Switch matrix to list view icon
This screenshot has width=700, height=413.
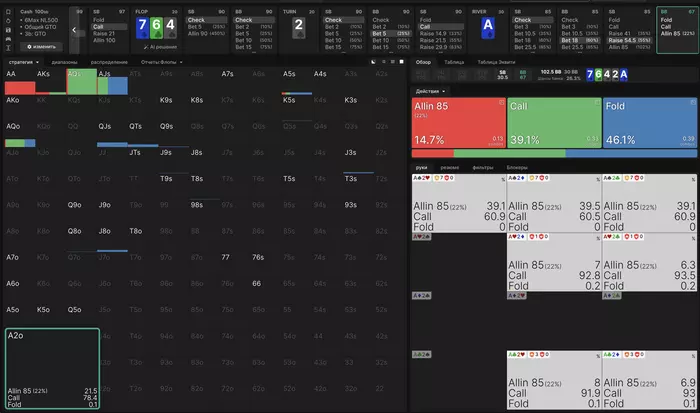[383, 62]
